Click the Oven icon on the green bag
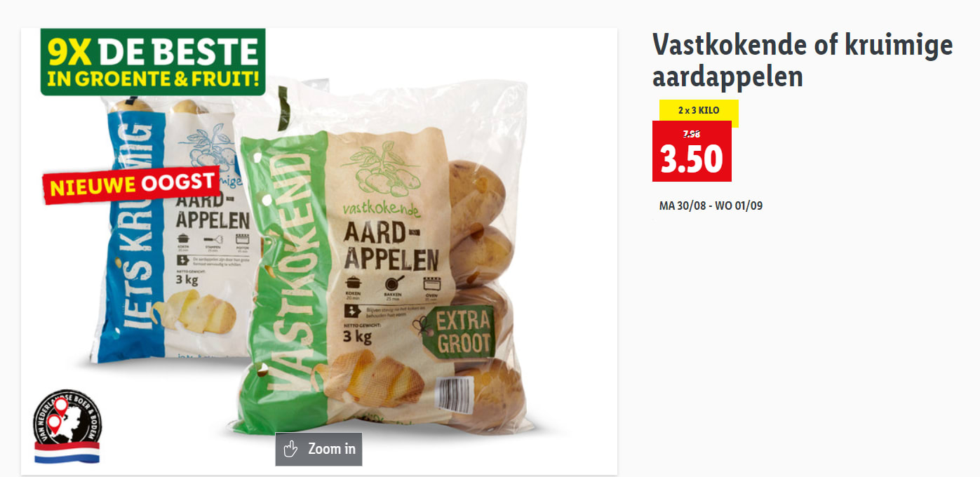The height and width of the screenshot is (477, 980). (x=430, y=284)
